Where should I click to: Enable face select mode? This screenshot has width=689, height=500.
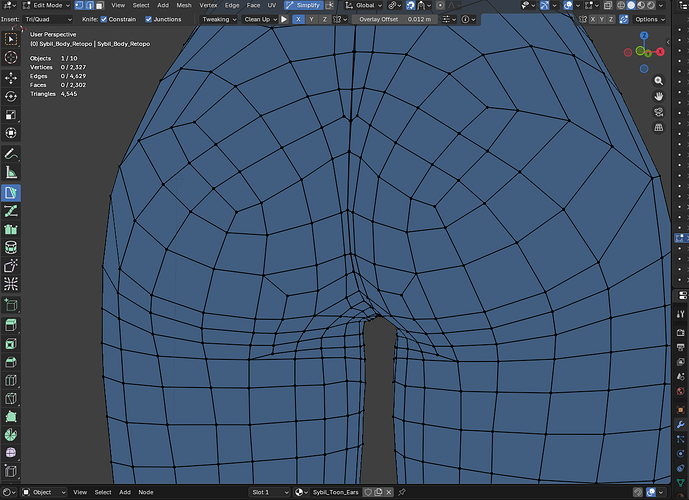click(x=100, y=5)
